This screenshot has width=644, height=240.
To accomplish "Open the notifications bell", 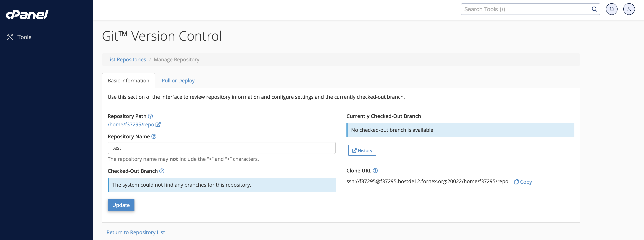I will [612, 9].
